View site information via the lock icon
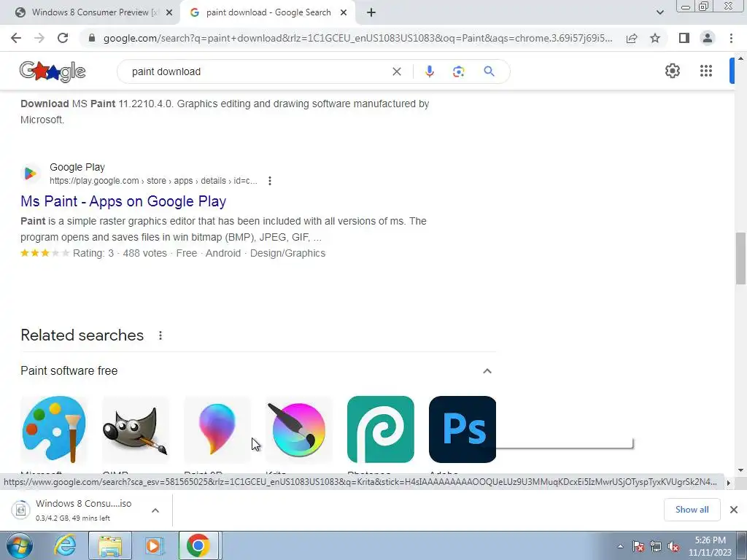Viewport: 747px width, 560px height. click(92, 38)
